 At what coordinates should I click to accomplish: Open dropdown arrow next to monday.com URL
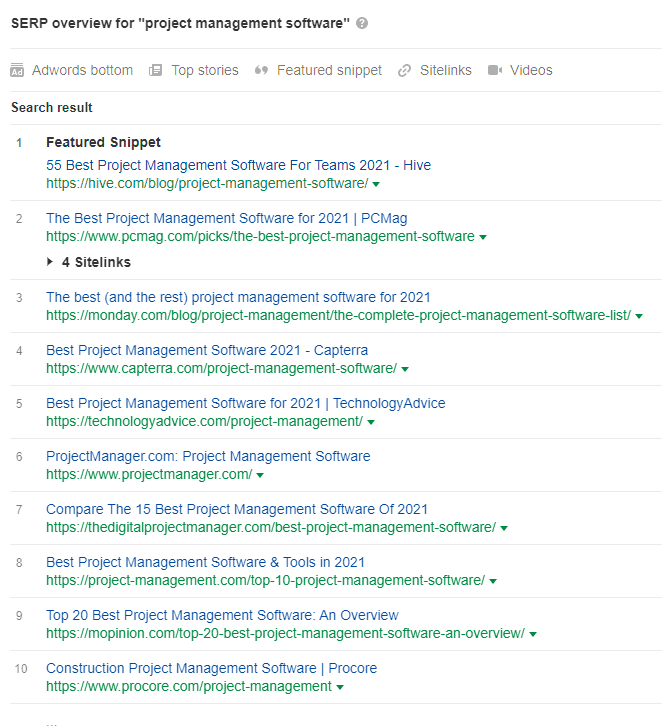(x=639, y=316)
